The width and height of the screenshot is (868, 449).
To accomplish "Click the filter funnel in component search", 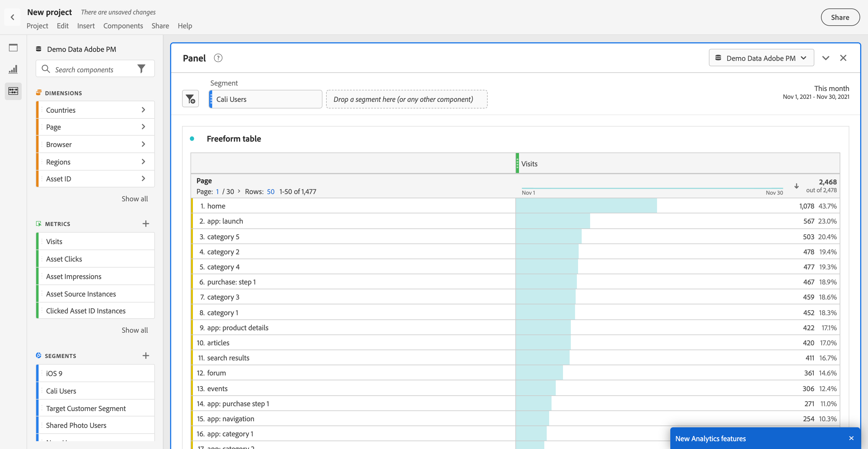I will [141, 69].
